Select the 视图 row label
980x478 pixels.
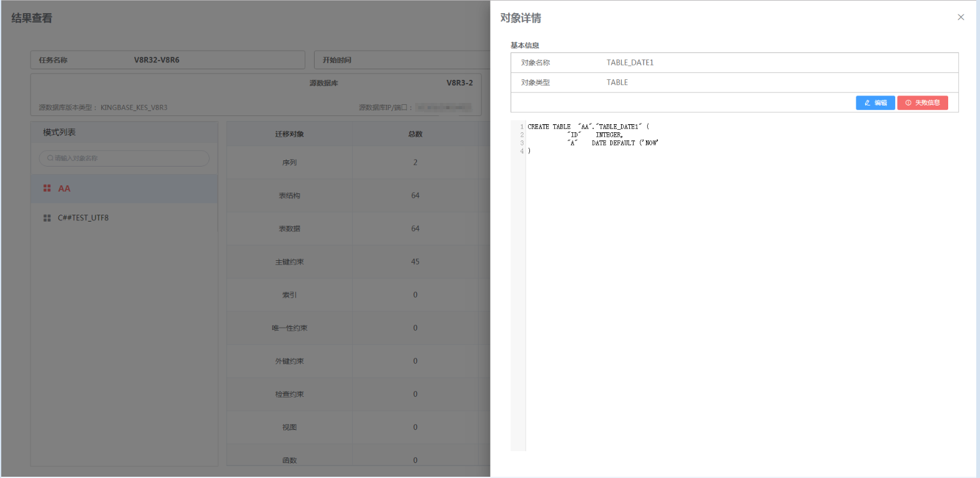290,427
